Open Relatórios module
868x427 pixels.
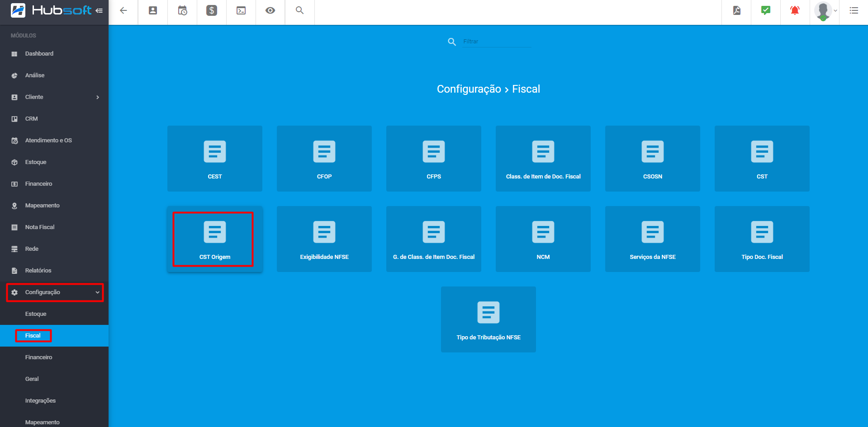(x=54, y=271)
